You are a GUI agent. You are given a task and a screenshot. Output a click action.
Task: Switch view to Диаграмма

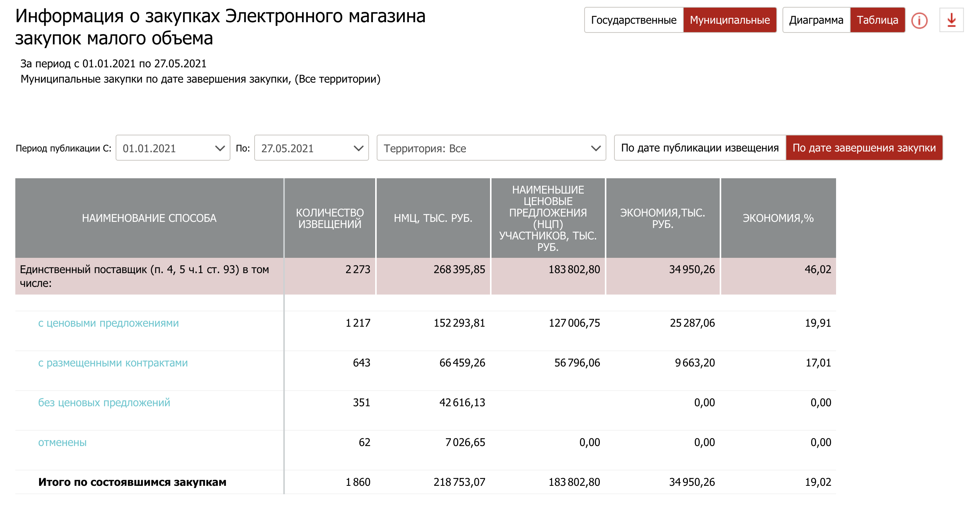coord(816,20)
